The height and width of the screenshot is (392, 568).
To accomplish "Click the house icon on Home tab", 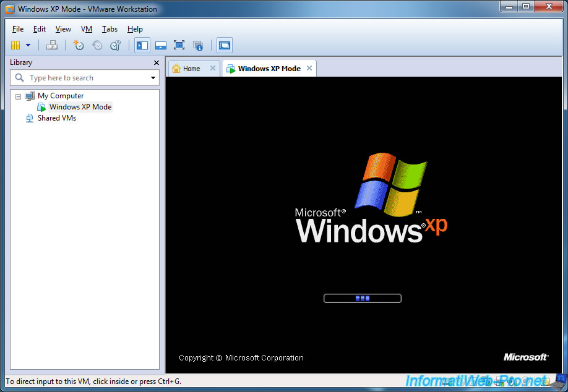I will (x=176, y=69).
